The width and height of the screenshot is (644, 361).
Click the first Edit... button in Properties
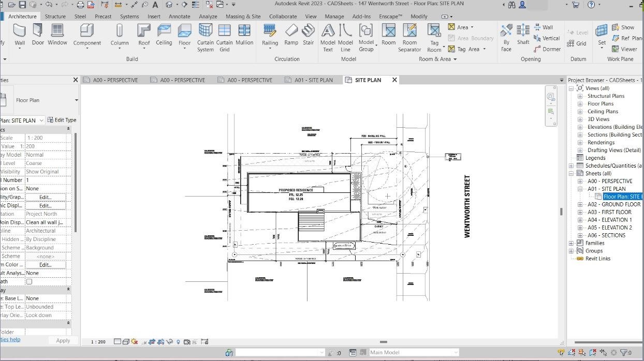point(46,197)
